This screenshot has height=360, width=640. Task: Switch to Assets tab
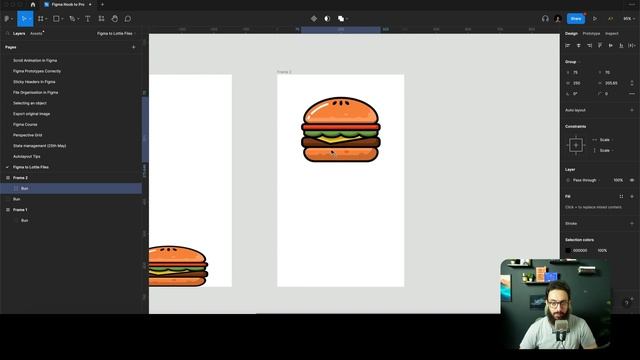tap(36, 33)
